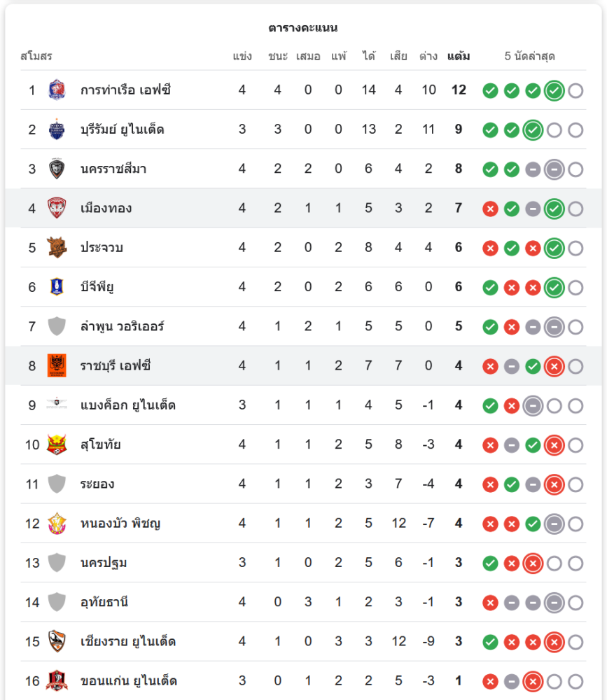Click the Nong Bua Pitchaya club crest
Image resolution: width=607 pixels, height=700 pixels.
(57, 523)
